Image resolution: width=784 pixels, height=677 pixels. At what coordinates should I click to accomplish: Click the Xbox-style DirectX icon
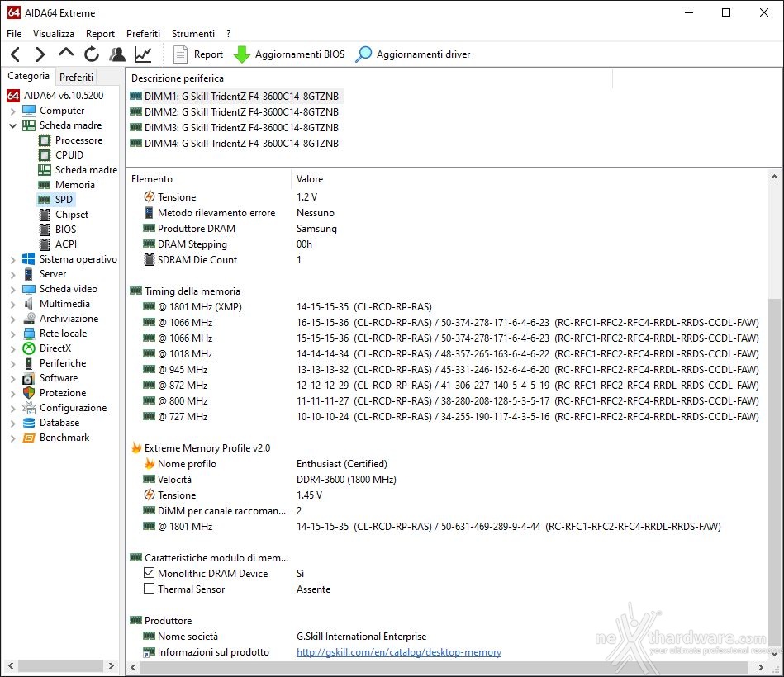pyautogui.click(x=29, y=348)
